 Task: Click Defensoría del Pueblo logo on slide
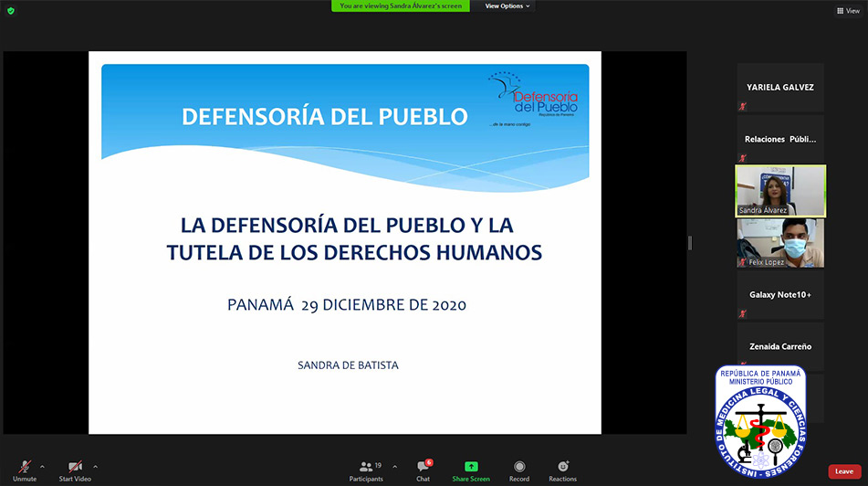pyautogui.click(x=533, y=99)
